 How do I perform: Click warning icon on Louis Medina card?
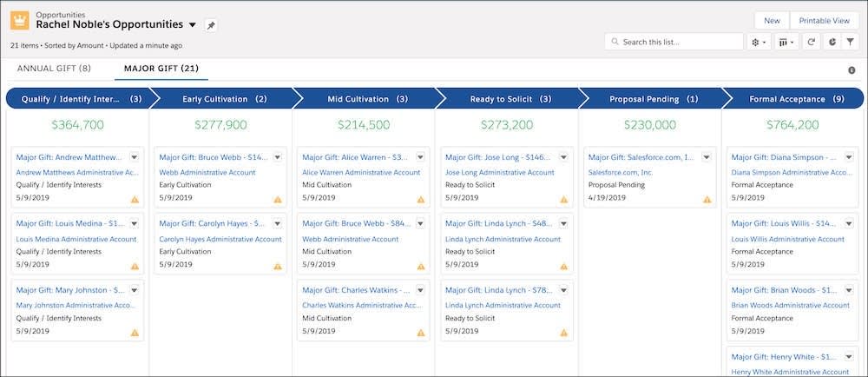pos(135,267)
